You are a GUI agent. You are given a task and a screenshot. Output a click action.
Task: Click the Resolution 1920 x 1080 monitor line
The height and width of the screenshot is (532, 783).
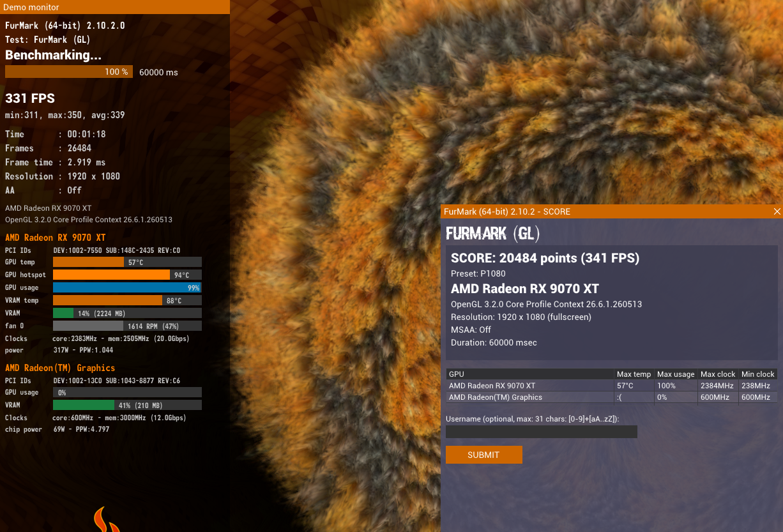point(63,176)
